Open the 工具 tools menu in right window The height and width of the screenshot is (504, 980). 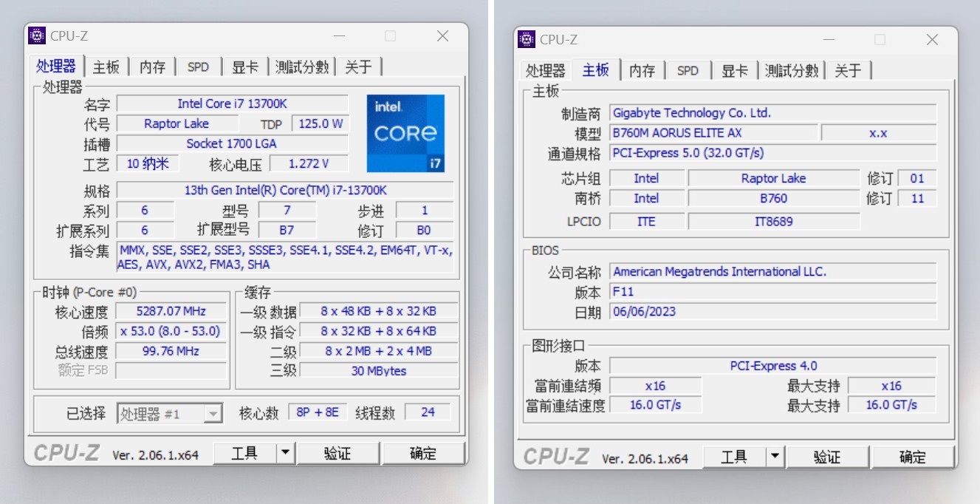tap(734, 457)
